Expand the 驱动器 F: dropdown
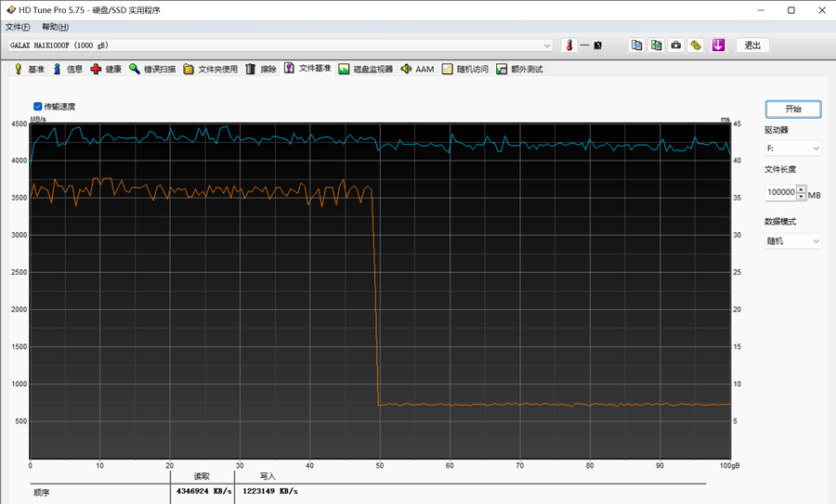 coord(793,149)
